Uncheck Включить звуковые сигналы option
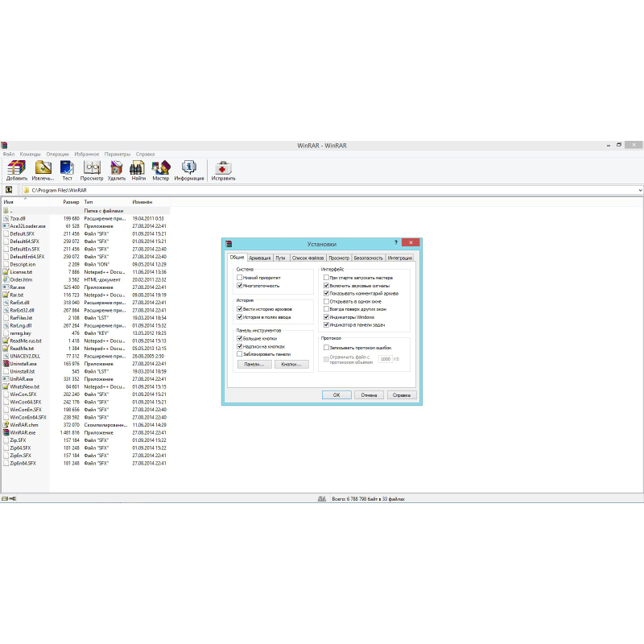Viewport: 644px width, 644px height. coord(325,284)
